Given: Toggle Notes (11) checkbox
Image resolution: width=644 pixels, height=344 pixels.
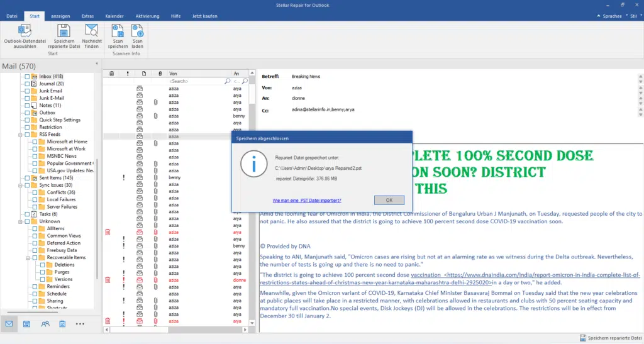Looking at the screenshot, I should point(27,106).
